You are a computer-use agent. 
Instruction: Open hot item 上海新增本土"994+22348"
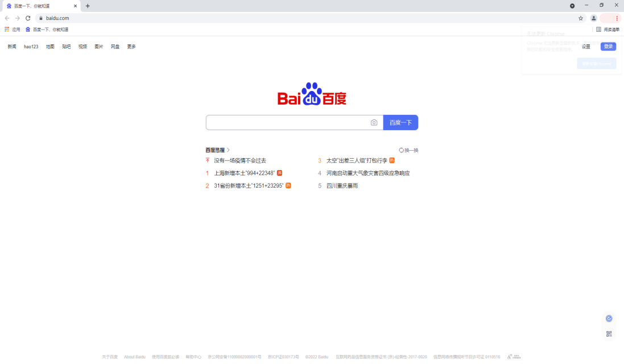[x=245, y=173]
